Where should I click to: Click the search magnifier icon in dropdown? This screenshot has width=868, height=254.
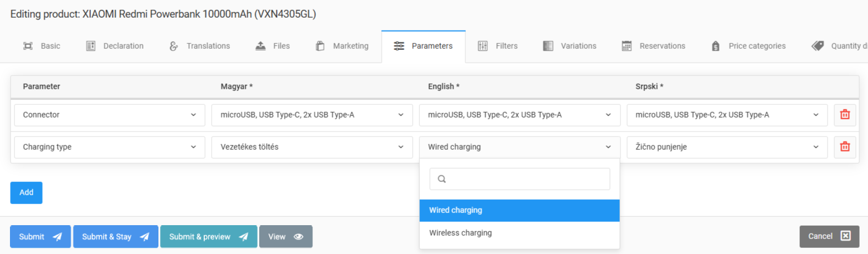[x=441, y=179]
